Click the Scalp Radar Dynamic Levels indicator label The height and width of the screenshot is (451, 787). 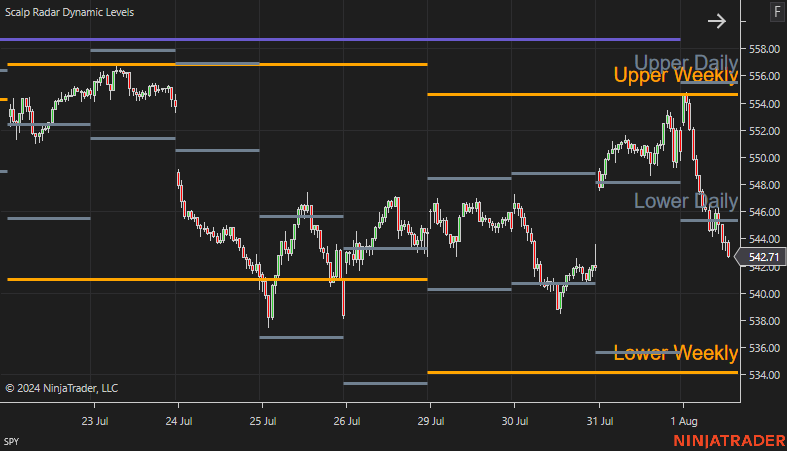click(x=69, y=12)
